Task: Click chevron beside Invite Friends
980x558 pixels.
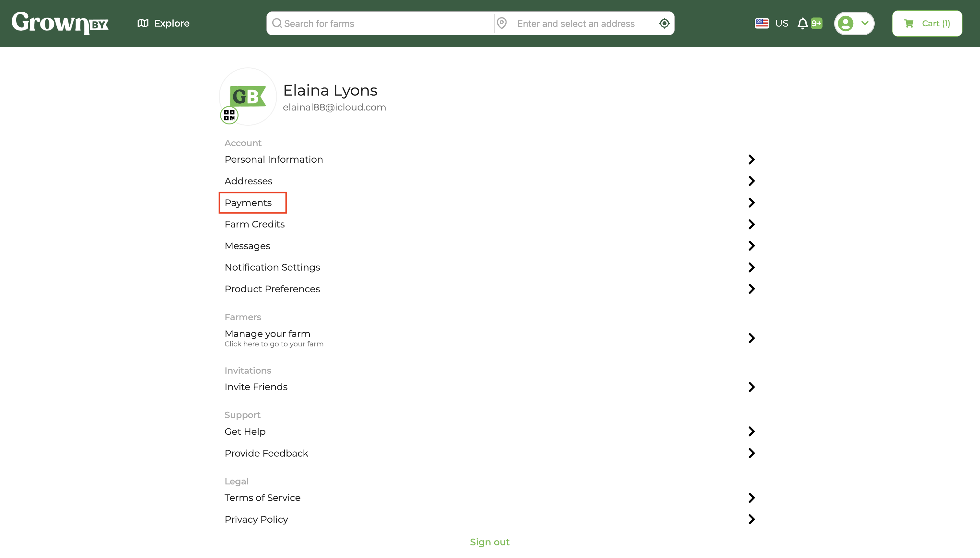Action: (x=751, y=387)
